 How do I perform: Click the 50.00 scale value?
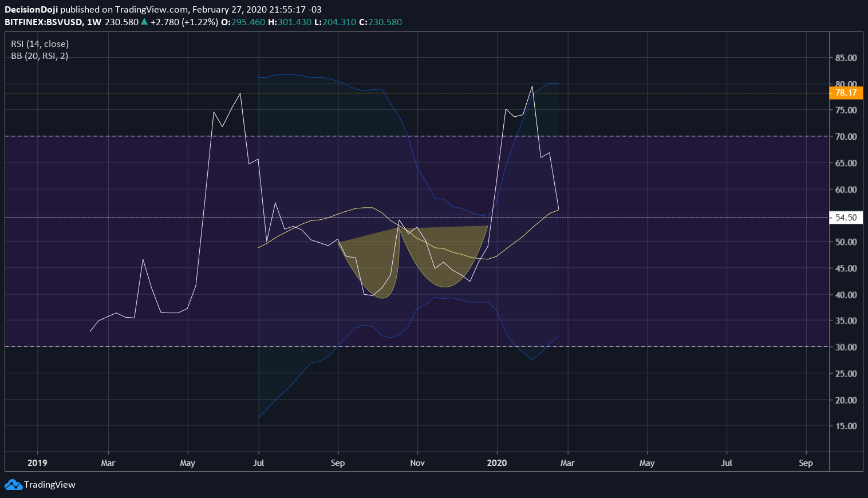click(x=846, y=242)
